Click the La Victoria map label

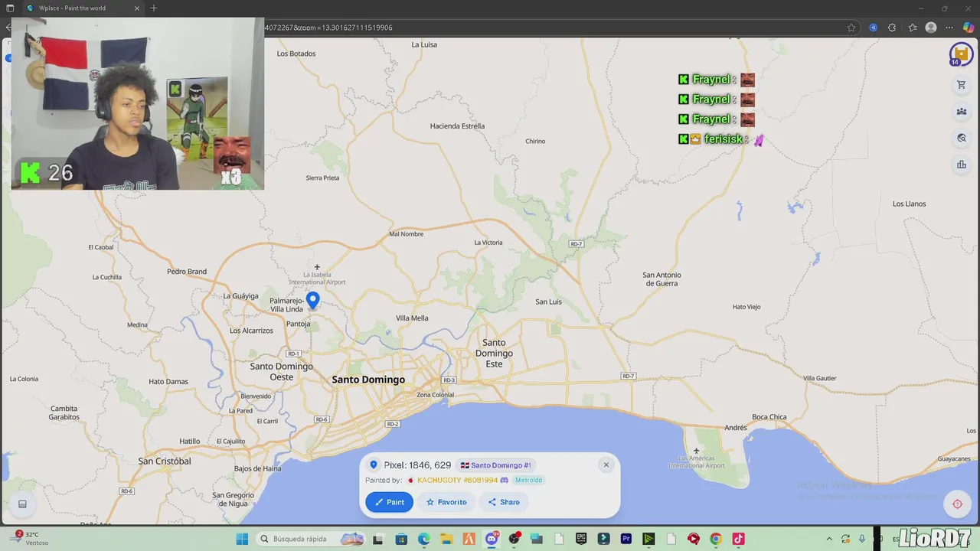tap(488, 243)
